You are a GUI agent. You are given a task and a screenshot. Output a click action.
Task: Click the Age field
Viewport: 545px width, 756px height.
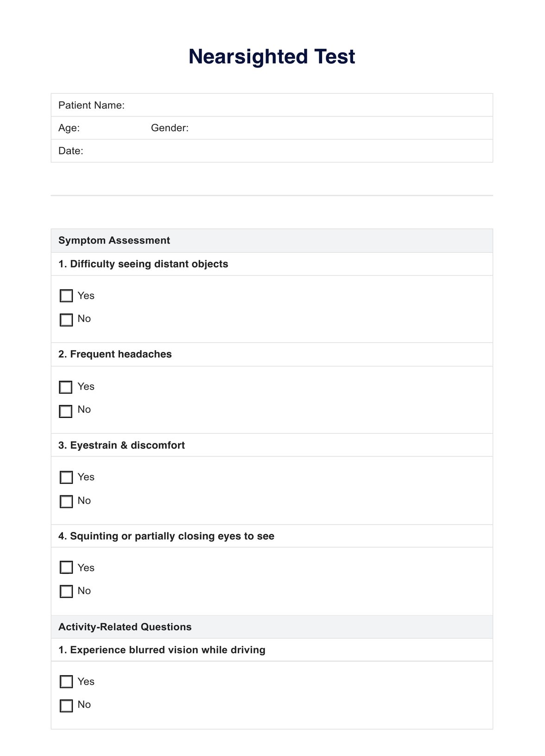point(111,128)
